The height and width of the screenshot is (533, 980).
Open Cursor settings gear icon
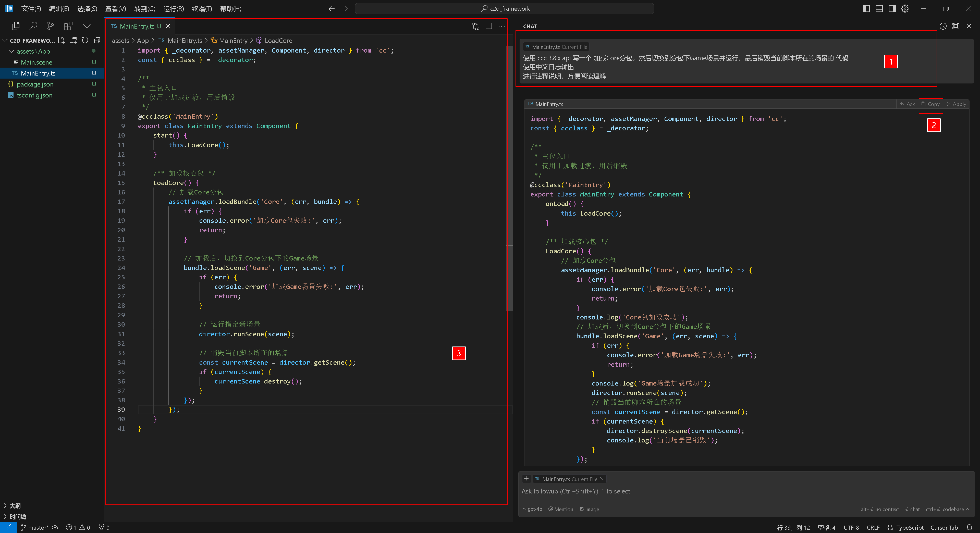click(x=905, y=8)
